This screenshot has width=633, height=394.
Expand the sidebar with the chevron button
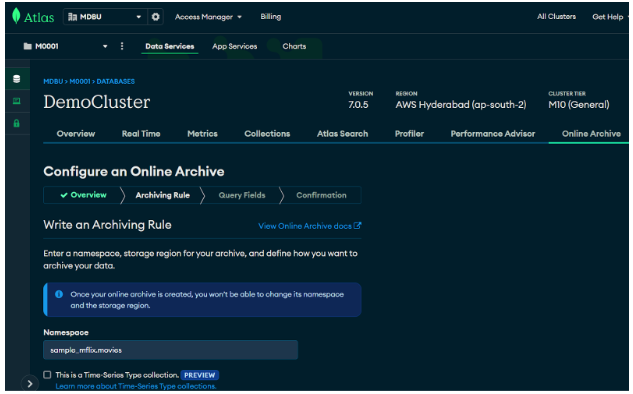point(29,384)
